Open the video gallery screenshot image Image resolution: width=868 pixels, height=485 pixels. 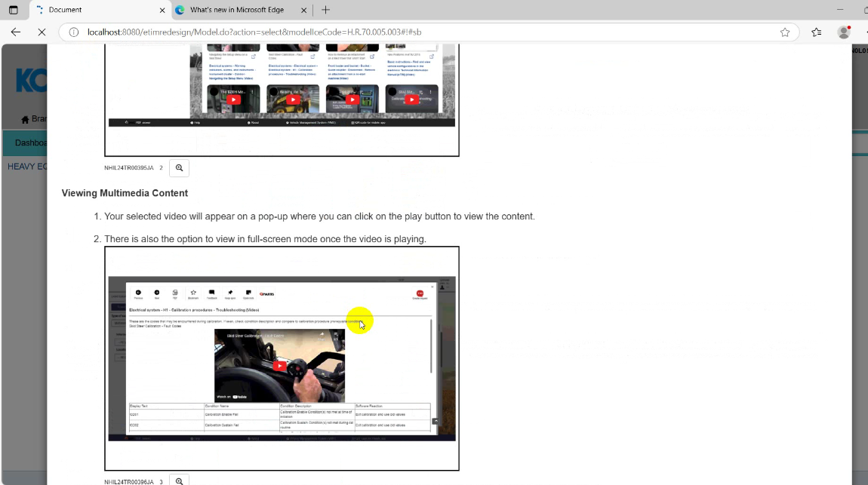(x=282, y=100)
